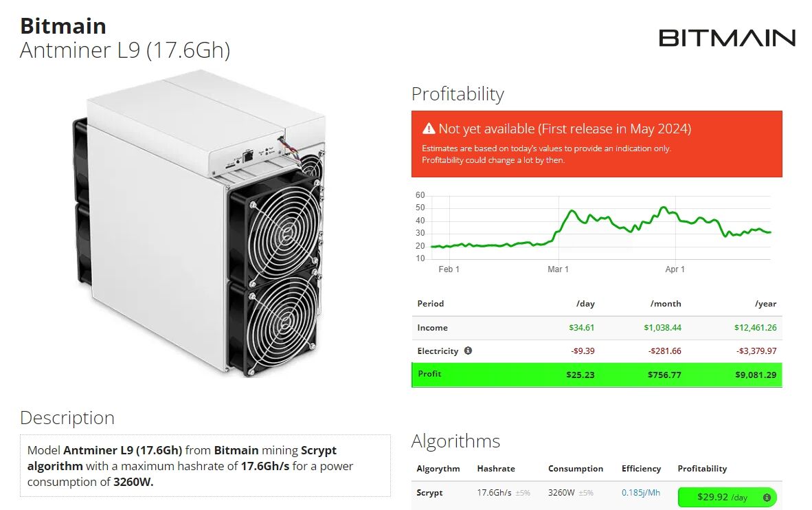Click the highlighted Profit row
Viewport: 812px width, 510px height.
click(597, 375)
